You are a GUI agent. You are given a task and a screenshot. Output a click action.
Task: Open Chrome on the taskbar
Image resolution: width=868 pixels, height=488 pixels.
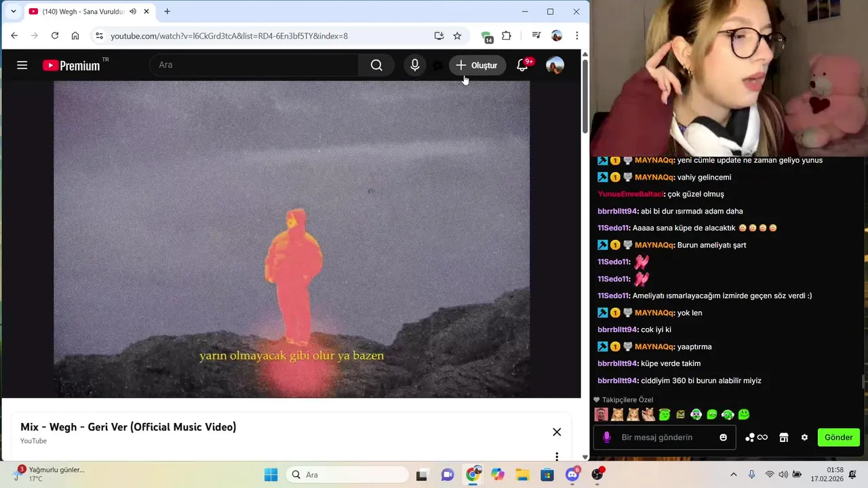click(x=473, y=474)
